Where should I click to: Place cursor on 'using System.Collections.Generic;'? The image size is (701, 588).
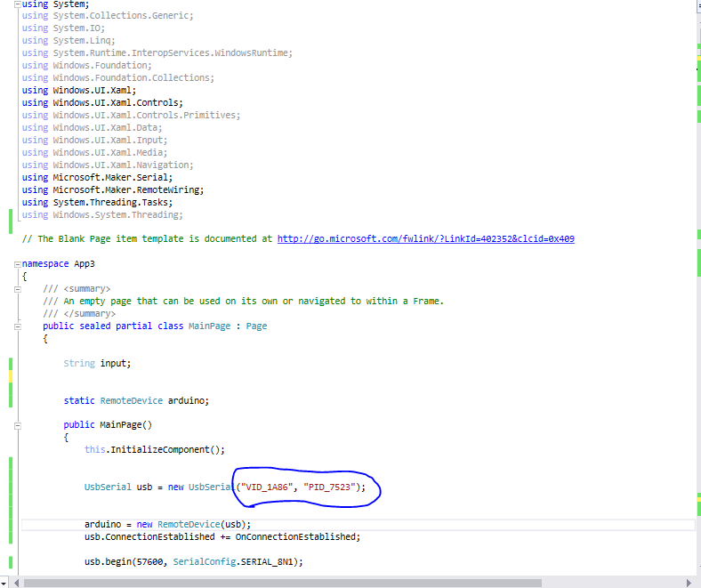click(x=108, y=16)
